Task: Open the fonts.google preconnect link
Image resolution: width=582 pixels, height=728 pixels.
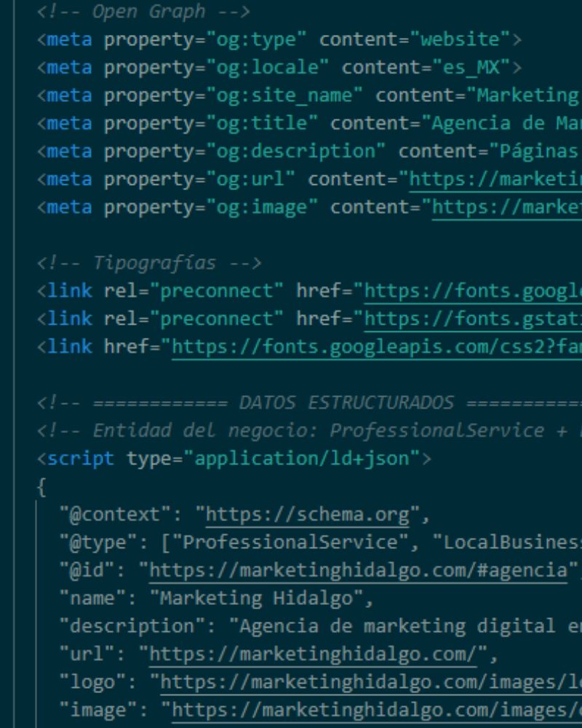Action: pos(473,291)
